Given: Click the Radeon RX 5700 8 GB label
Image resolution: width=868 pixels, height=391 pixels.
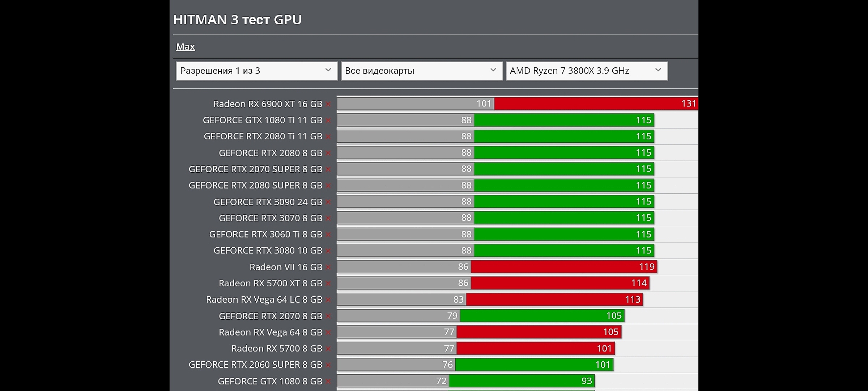Looking at the screenshot, I should tap(276, 348).
